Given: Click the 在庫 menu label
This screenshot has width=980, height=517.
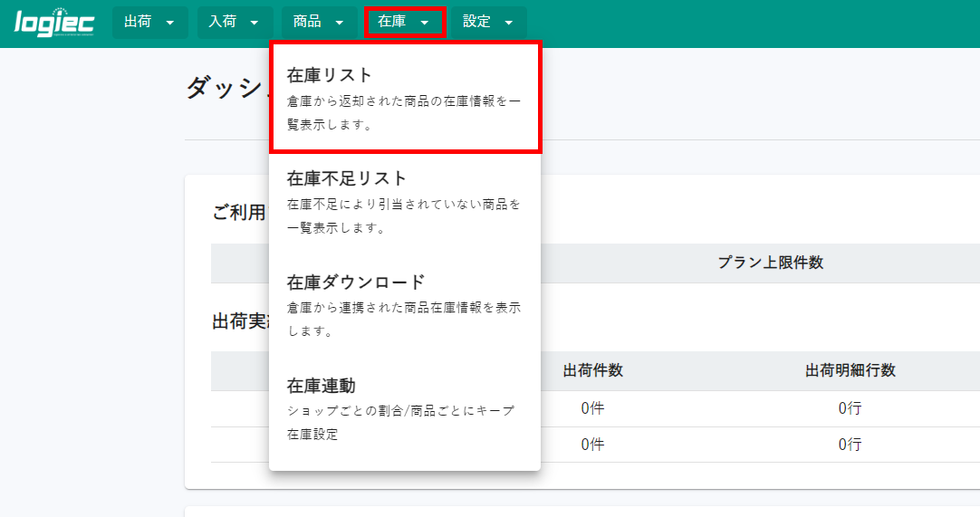Looking at the screenshot, I should pyautogui.click(x=392, y=22).
